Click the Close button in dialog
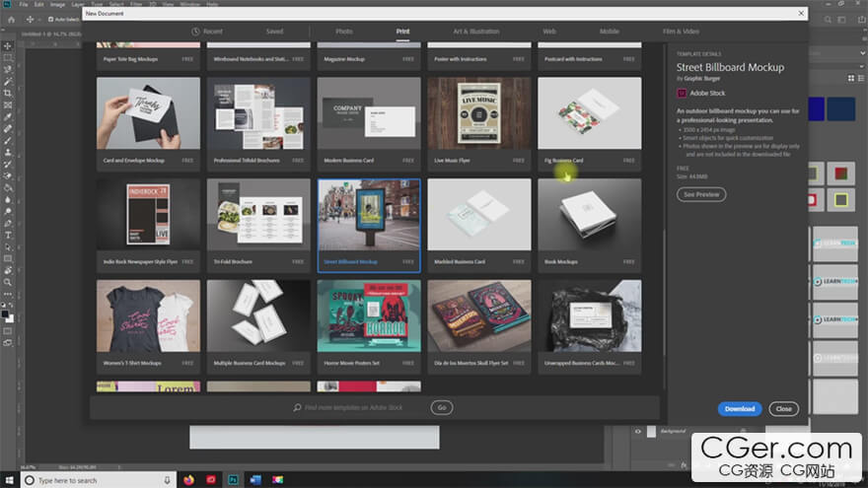868x488 pixels. (783, 409)
